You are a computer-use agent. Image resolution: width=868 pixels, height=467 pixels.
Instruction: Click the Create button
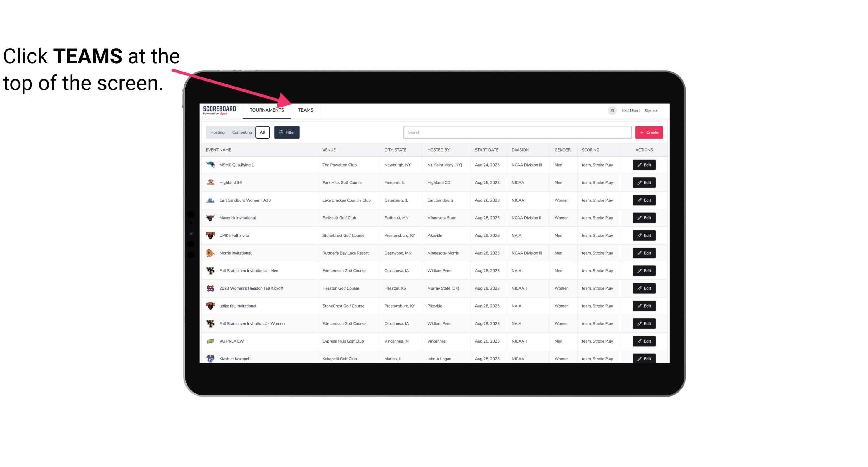648,132
